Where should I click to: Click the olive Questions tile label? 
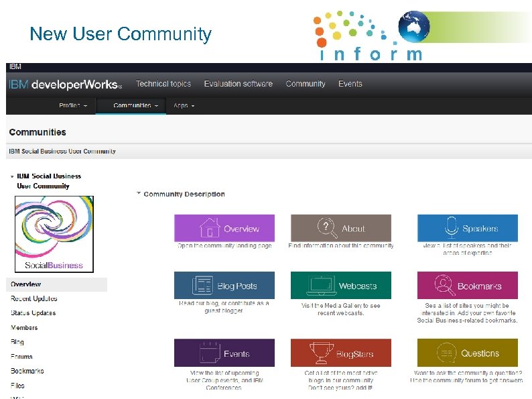click(480, 353)
